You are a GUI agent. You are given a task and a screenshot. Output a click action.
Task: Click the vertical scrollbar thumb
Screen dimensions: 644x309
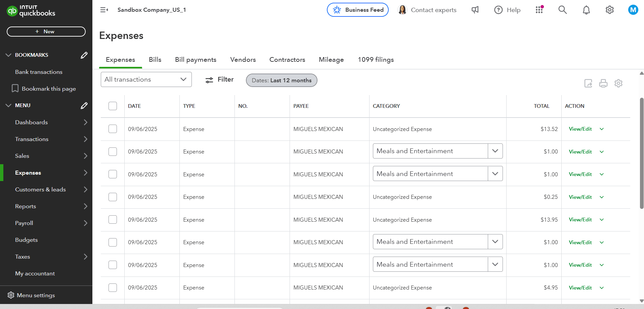coord(642,153)
